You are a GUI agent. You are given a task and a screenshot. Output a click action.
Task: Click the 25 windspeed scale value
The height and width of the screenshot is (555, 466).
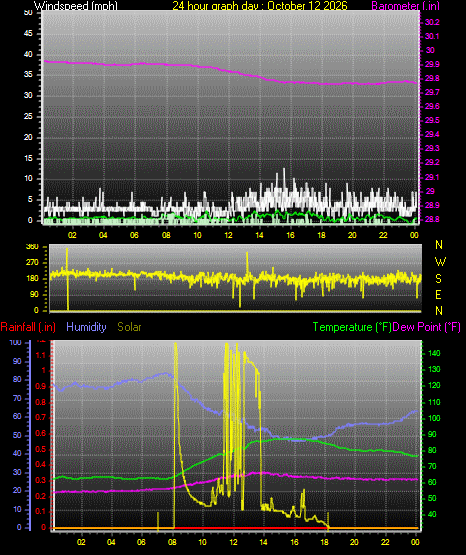[x=28, y=116]
